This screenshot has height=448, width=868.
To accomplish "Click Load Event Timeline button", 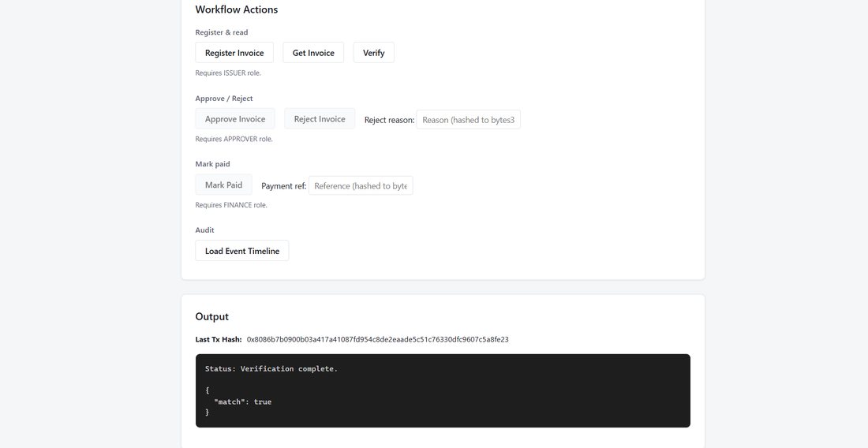I will click(242, 251).
